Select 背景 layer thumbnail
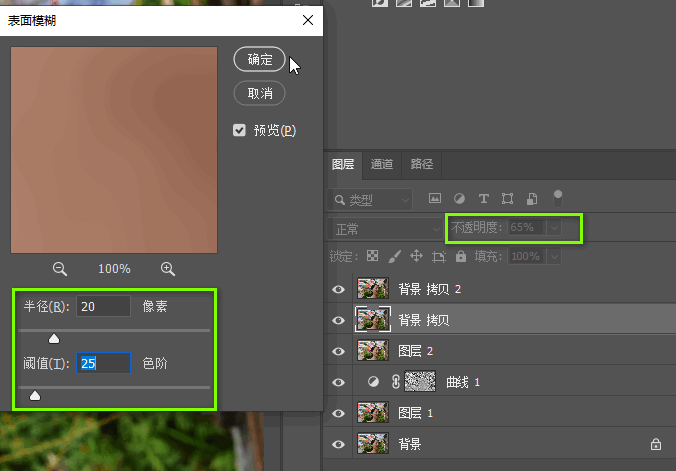This screenshot has width=676, height=471. click(373, 444)
